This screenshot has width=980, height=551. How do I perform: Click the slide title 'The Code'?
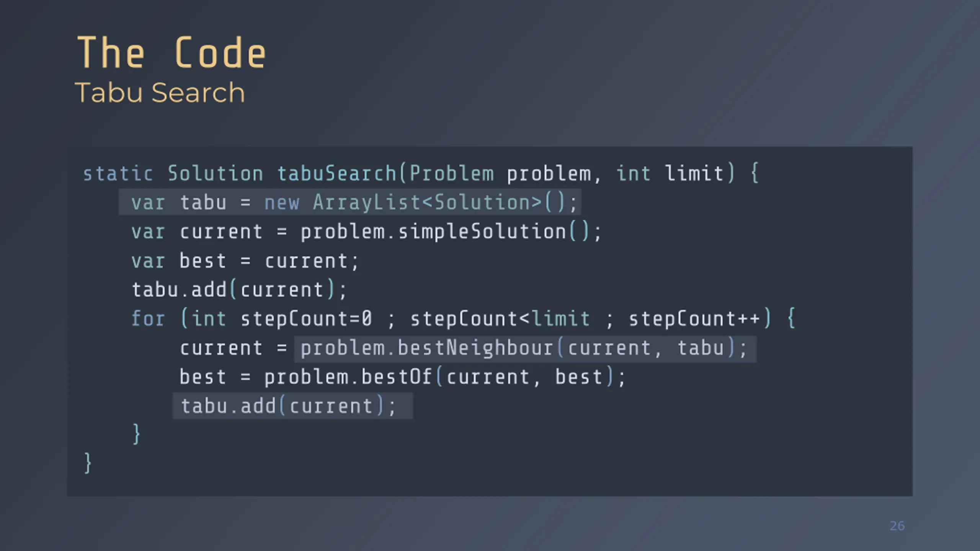point(171,53)
